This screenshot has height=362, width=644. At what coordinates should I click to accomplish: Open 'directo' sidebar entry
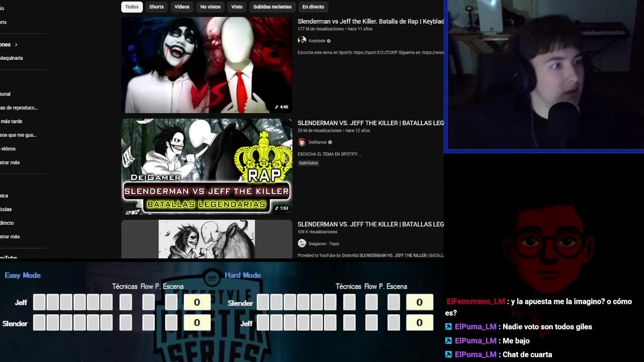(x=7, y=223)
